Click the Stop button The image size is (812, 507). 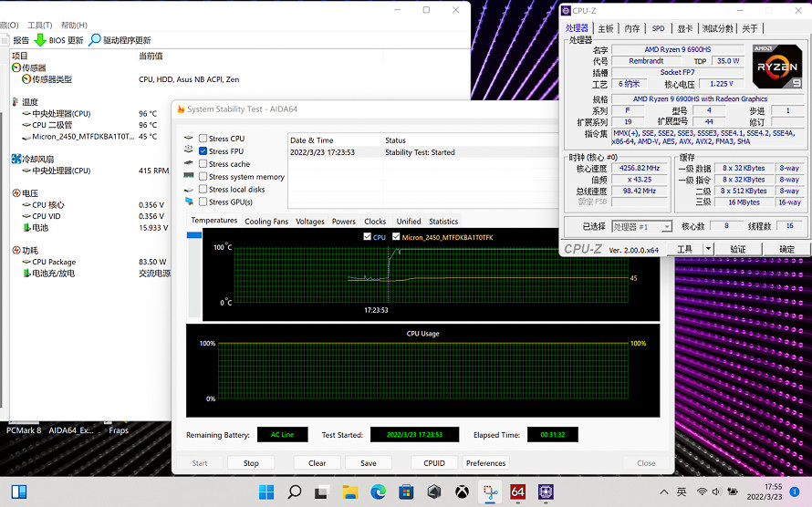[251, 463]
